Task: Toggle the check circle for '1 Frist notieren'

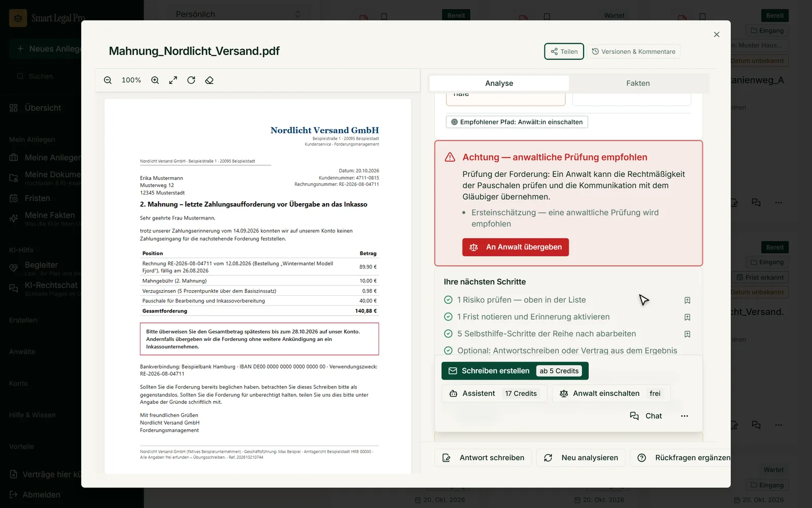Action: click(448, 317)
